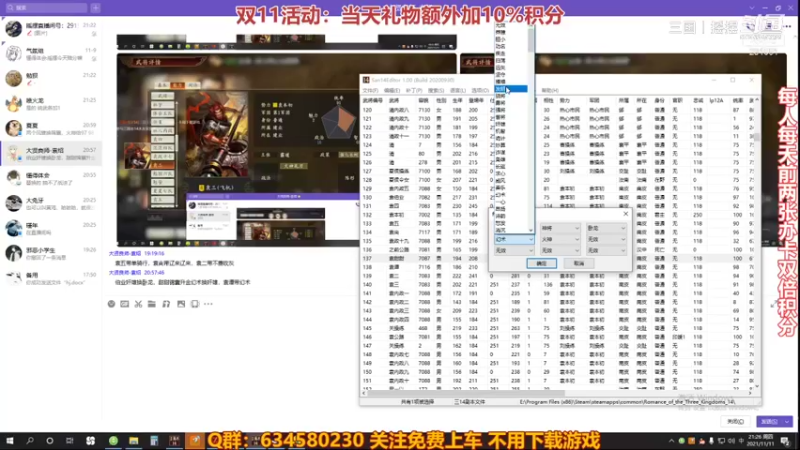800x450 pixels.
Task: Open the 编辑(E) menu in San14Editor
Action: pyautogui.click(x=392, y=90)
